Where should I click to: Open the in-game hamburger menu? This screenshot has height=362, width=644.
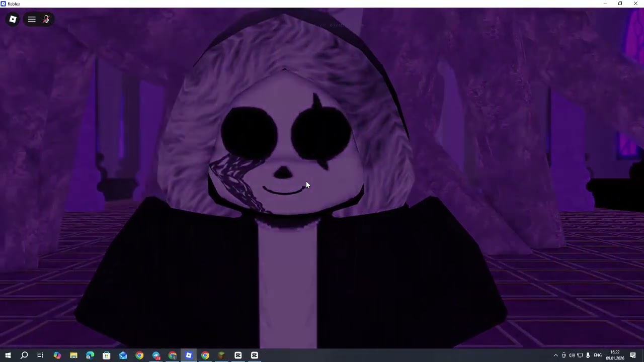click(32, 19)
